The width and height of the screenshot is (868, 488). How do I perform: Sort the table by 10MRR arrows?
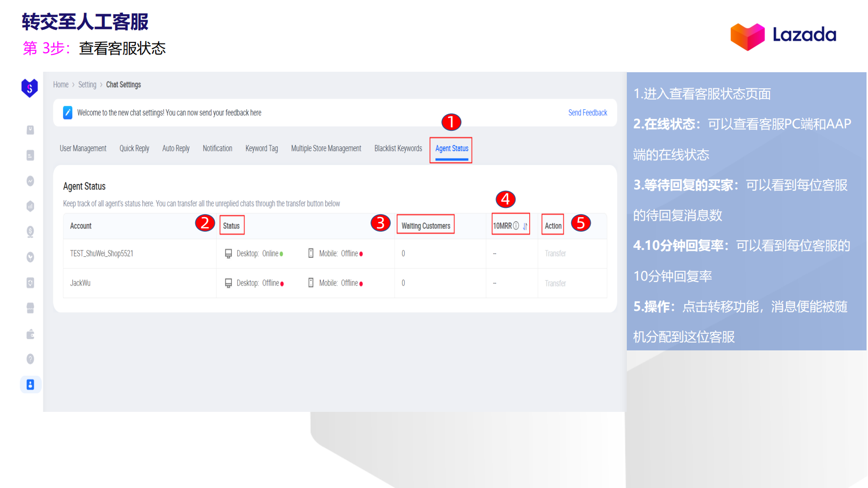click(525, 226)
